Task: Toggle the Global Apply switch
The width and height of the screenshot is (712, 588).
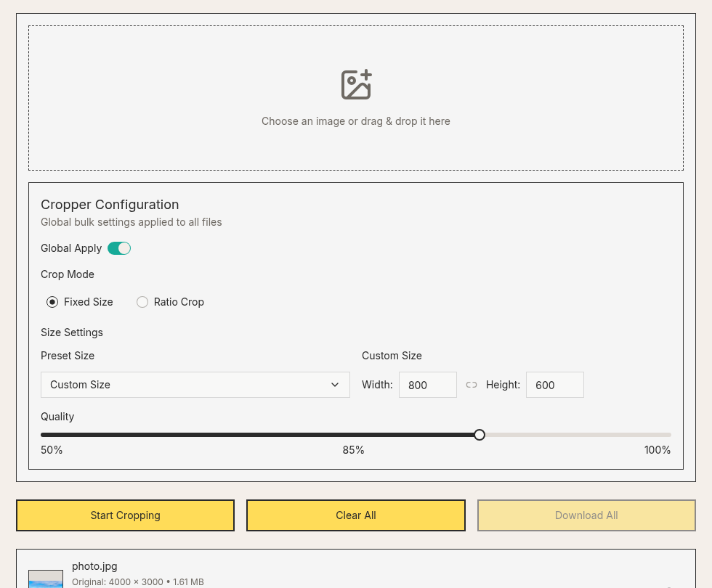Action: (119, 248)
